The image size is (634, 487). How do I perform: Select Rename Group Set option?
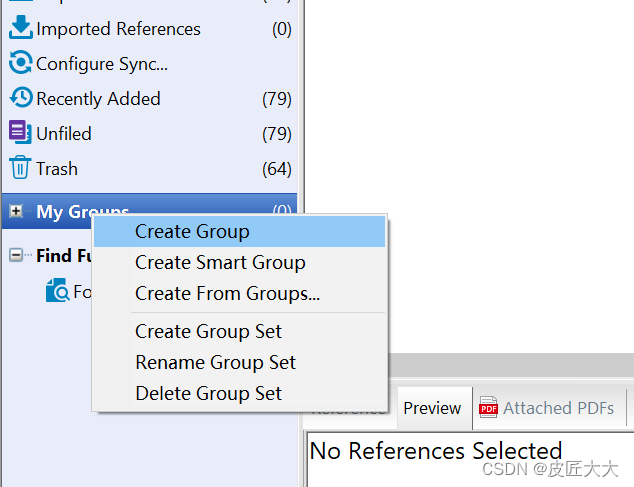[239, 362]
